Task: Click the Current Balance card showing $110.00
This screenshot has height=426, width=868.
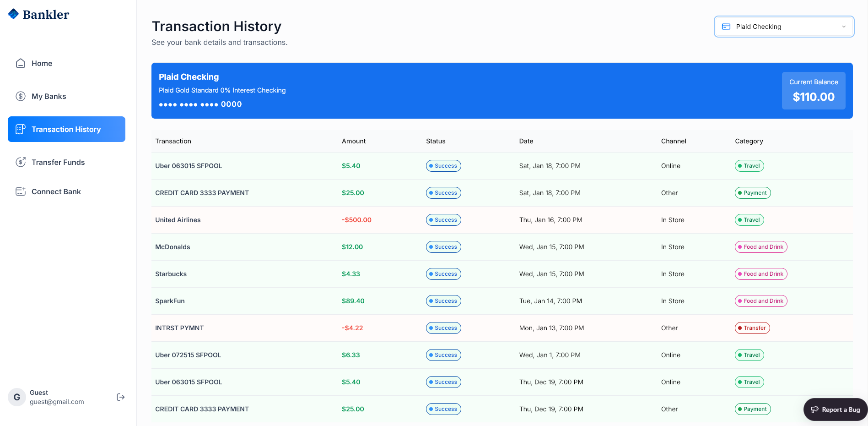Action: [x=814, y=90]
